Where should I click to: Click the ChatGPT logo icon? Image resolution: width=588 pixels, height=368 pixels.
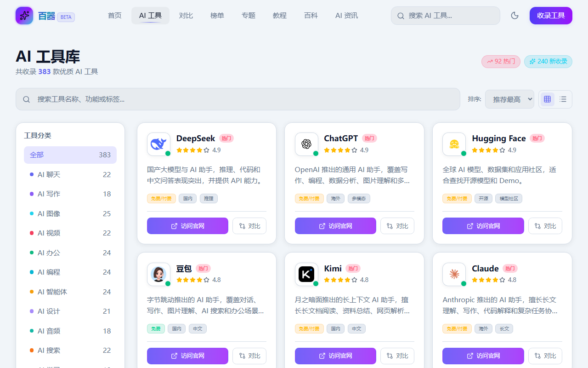tap(306, 144)
